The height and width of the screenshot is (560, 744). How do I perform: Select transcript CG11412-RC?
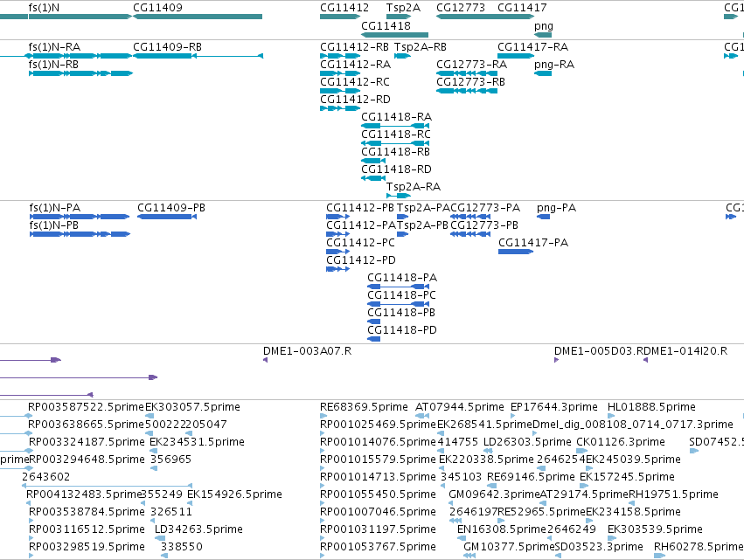[x=355, y=82]
